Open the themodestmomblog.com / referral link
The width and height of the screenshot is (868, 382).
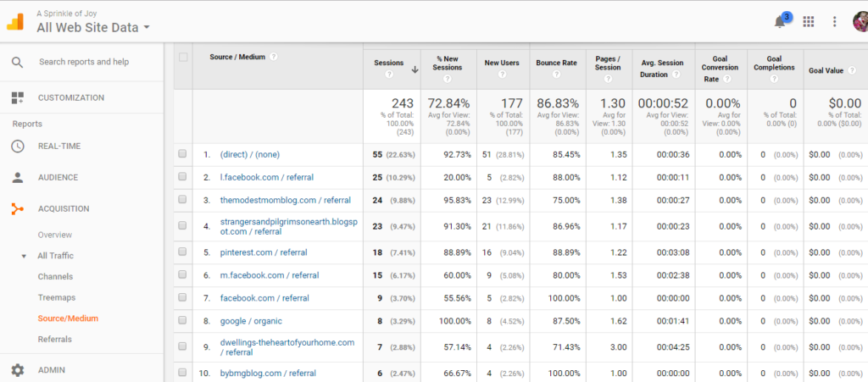[285, 200]
